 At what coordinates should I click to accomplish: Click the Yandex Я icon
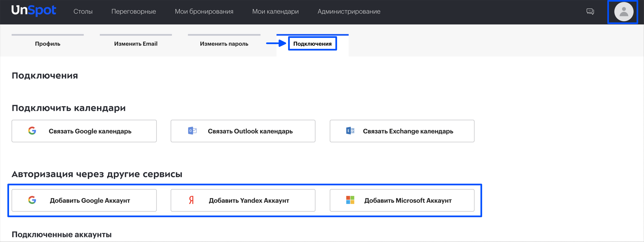click(191, 200)
